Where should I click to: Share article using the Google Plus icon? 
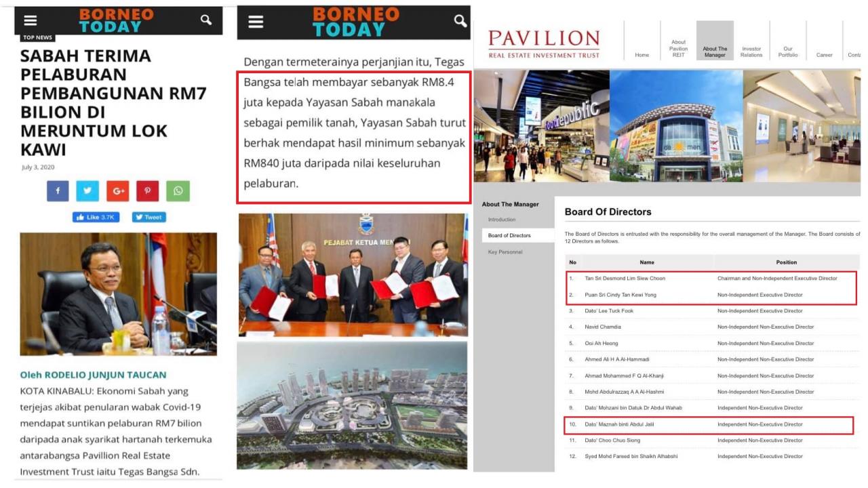(x=117, y=191)
